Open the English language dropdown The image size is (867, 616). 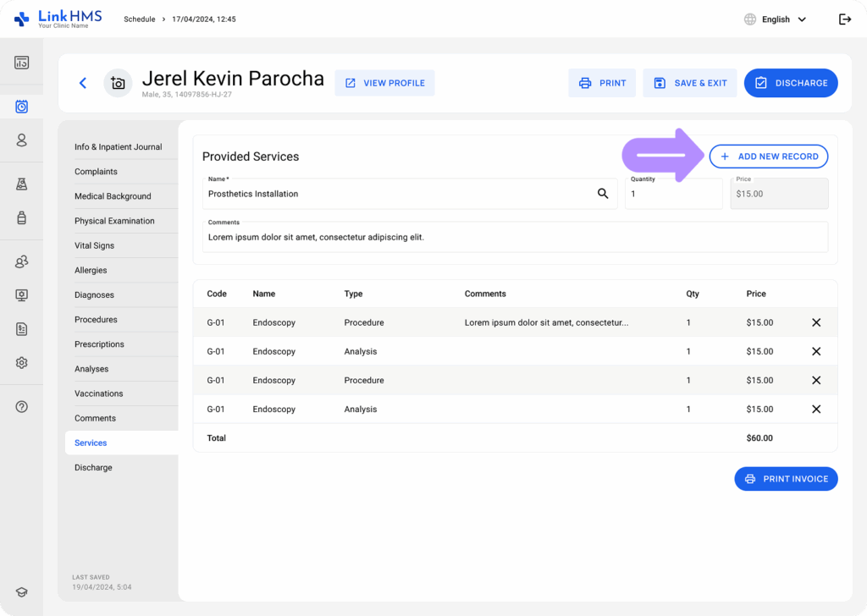coord(776,19)
